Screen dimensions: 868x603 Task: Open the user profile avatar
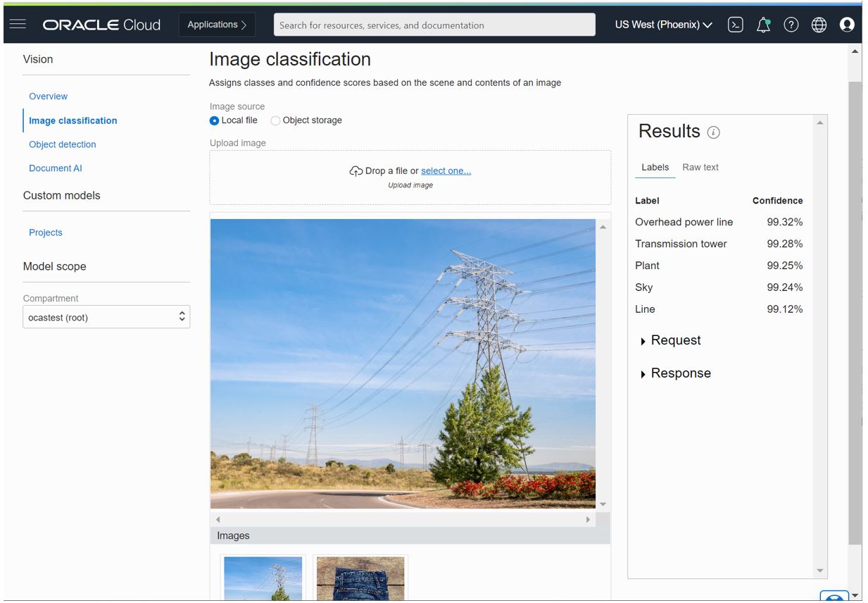coord(847,25)
